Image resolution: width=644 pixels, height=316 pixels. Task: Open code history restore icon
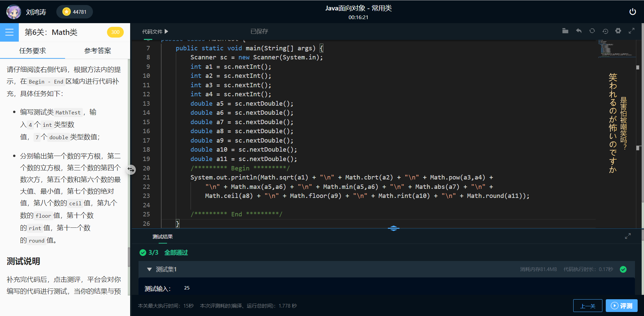(605, 31)
